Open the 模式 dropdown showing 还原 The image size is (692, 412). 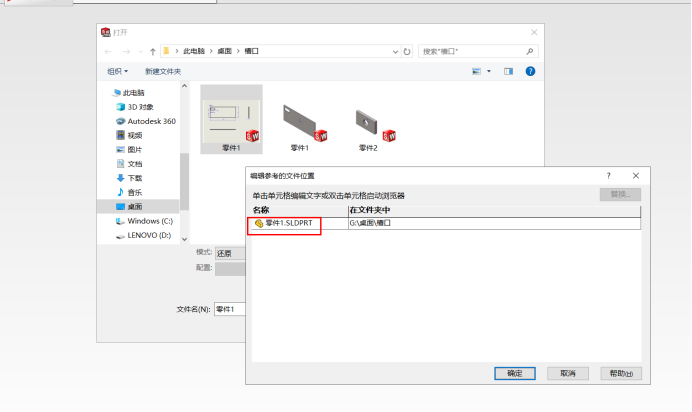pyautogui.click(x=230, y=254)
